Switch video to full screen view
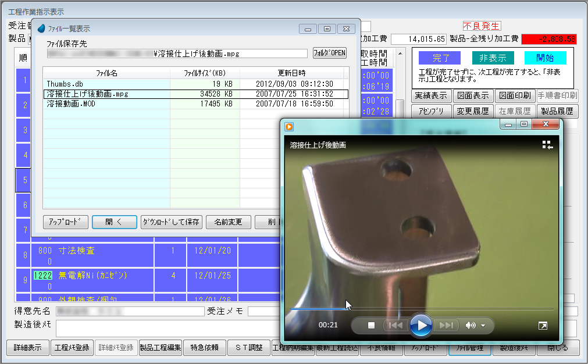Viewport: 588px width, 364px height. pyautogui.click(x=542, y=326)
